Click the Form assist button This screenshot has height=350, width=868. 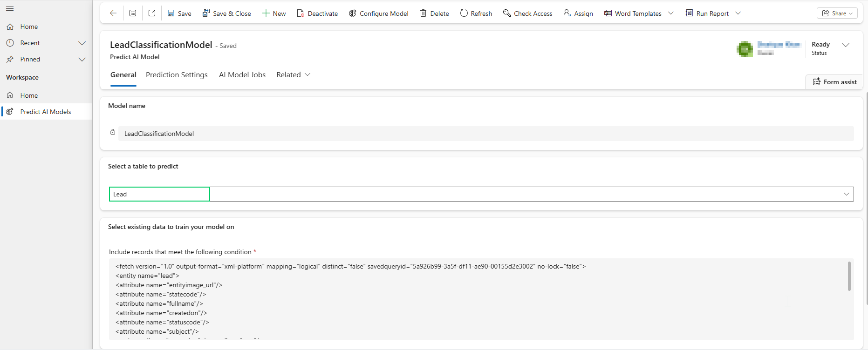(834, 82)
